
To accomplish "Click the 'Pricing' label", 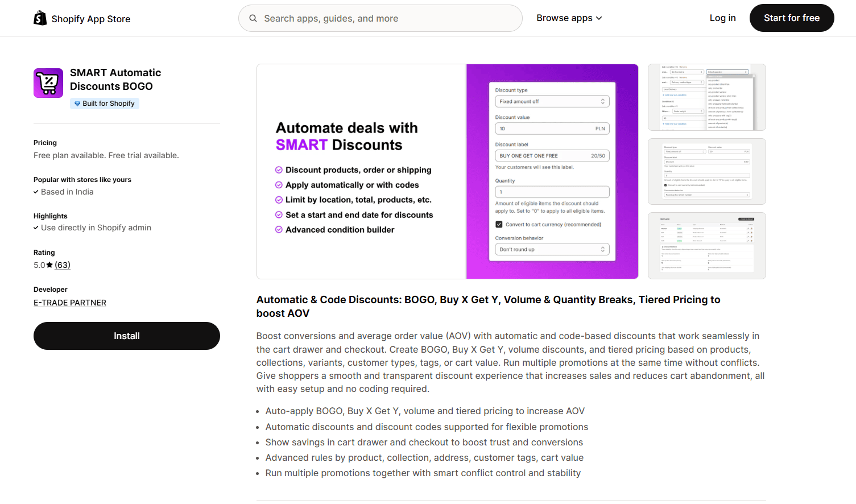I will 45,143.
